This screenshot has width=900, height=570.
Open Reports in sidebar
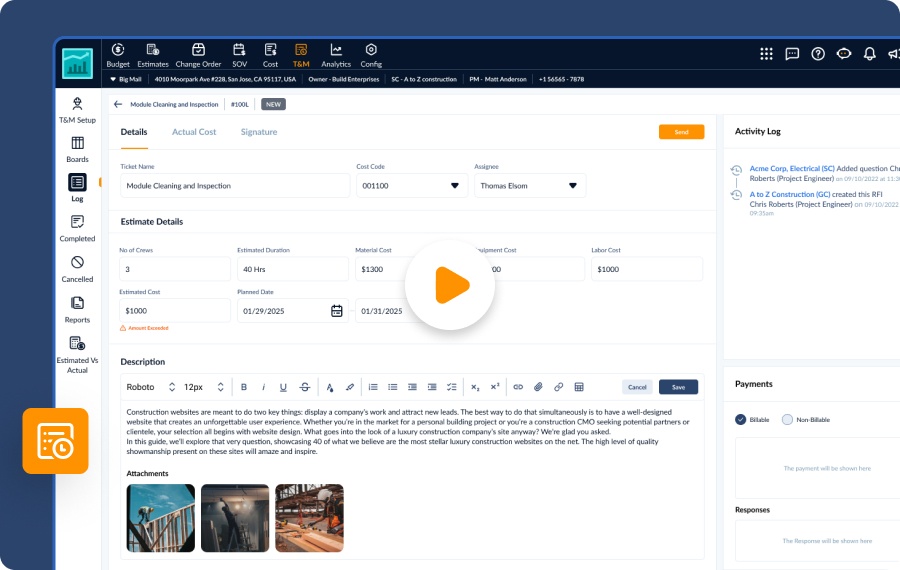[77, 310]
